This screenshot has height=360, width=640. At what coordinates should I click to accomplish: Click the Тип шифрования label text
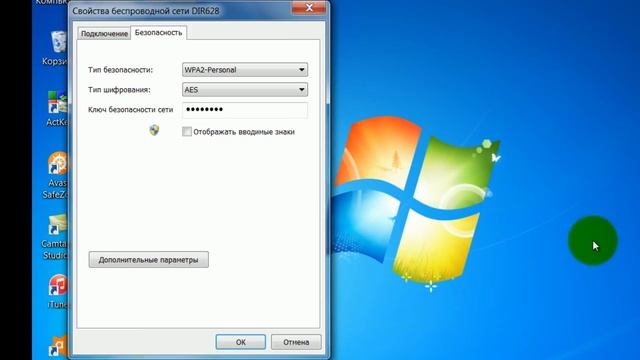click(119, 90)
